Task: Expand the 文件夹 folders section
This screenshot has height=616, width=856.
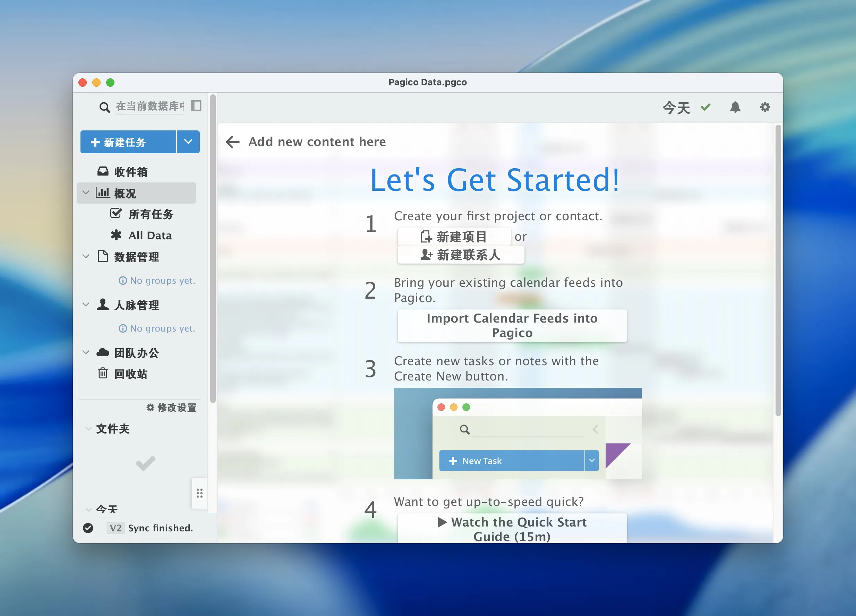Action: click(88, 429)
